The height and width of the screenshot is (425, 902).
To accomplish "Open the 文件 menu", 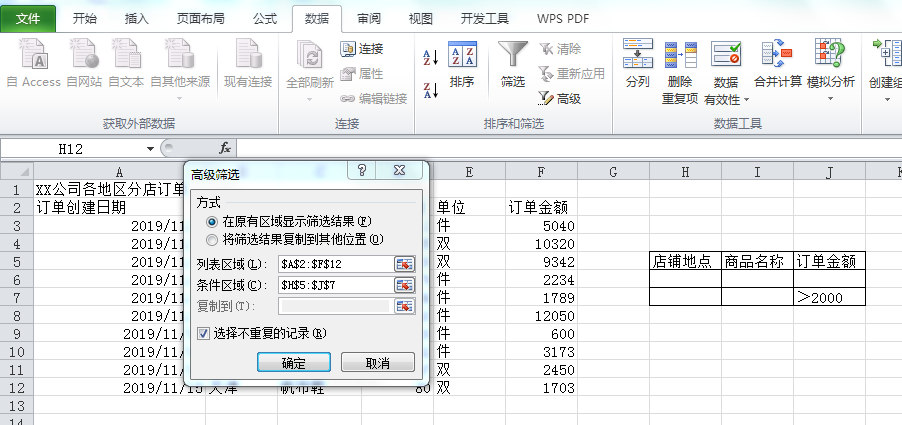I will (28, 19).
